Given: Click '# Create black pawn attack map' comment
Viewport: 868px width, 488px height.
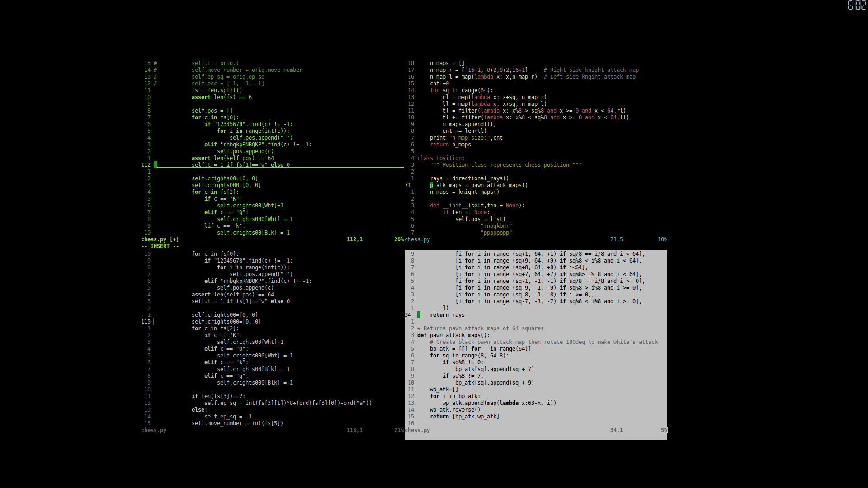Looking at the screenshot, I should tap(544, 342).
